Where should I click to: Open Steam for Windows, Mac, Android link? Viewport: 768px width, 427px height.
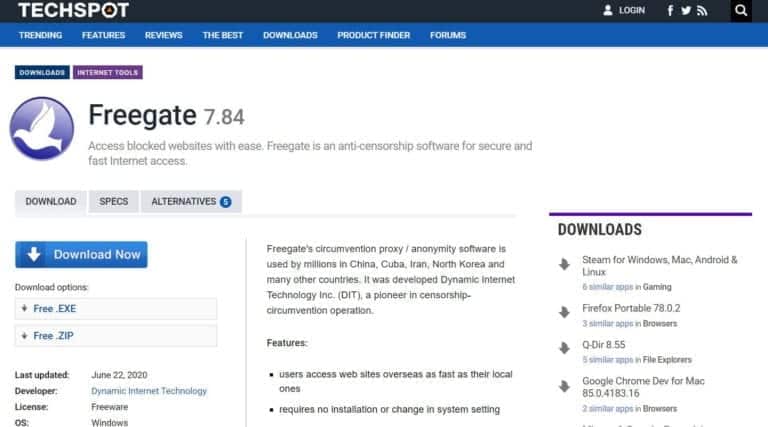pyautogui.click(x=660, y=265)
